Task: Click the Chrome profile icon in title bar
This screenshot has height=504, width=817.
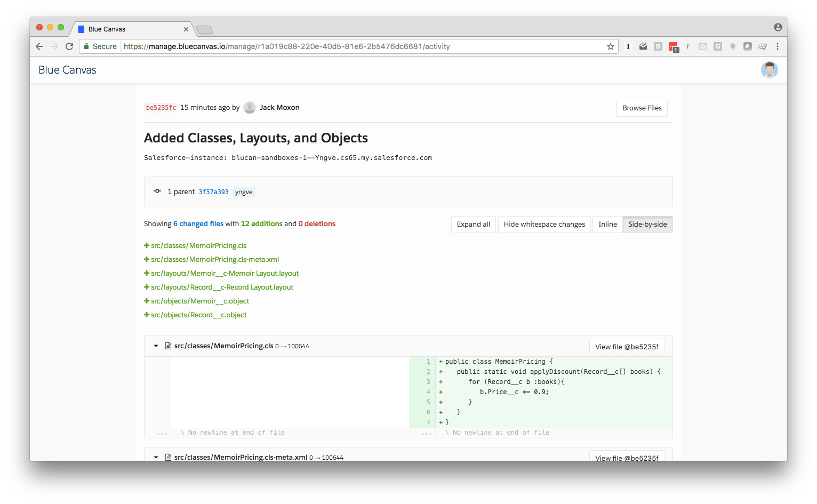Action: [778, 27]
